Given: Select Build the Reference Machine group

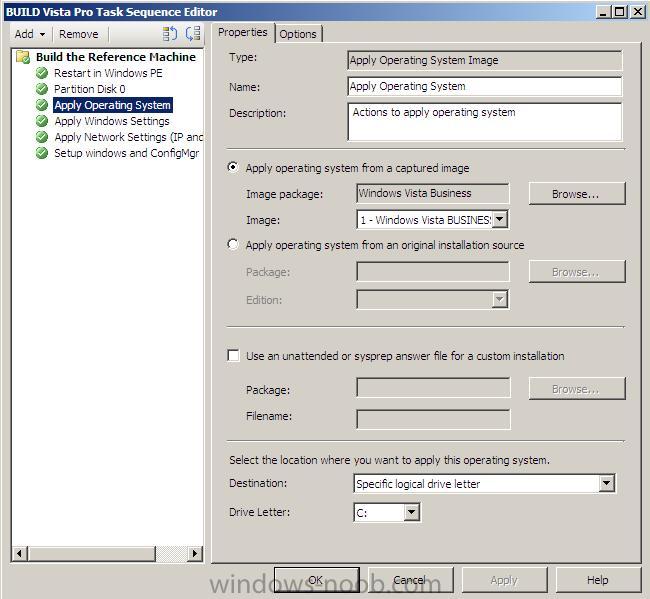Looking at the screenshot, I should click(x=116, y=57).
